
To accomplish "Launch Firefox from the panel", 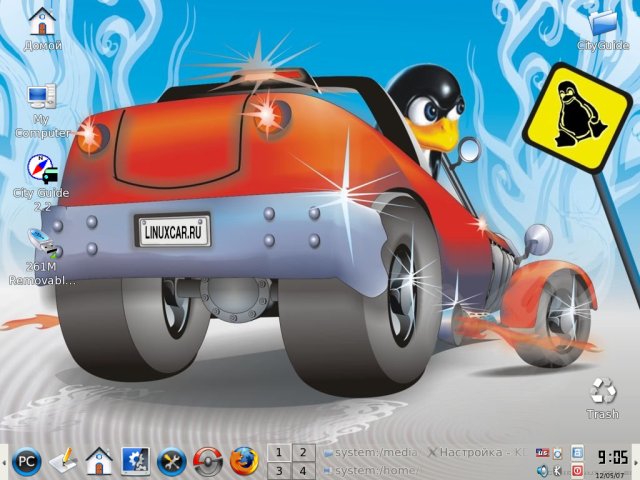I will tap(243, 461).
